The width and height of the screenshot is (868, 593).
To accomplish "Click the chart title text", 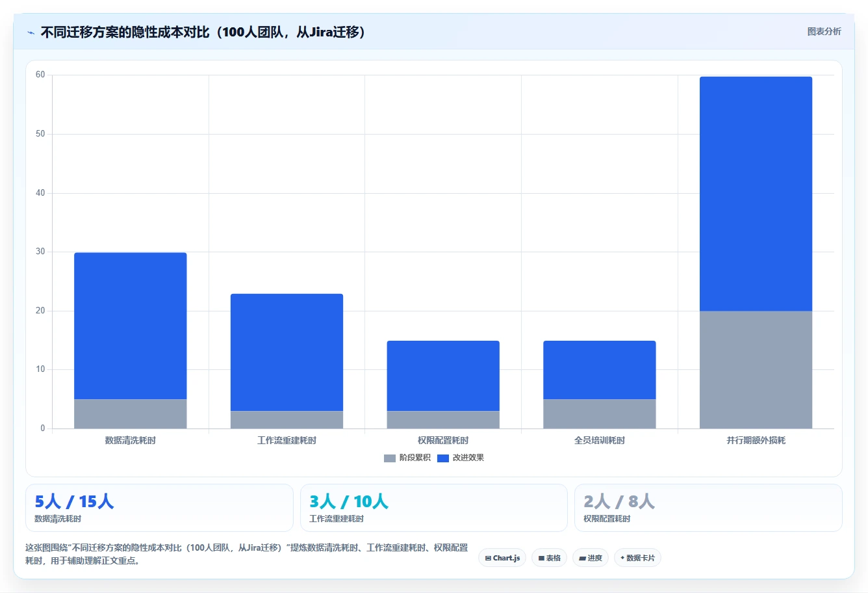I will (203, 32).
